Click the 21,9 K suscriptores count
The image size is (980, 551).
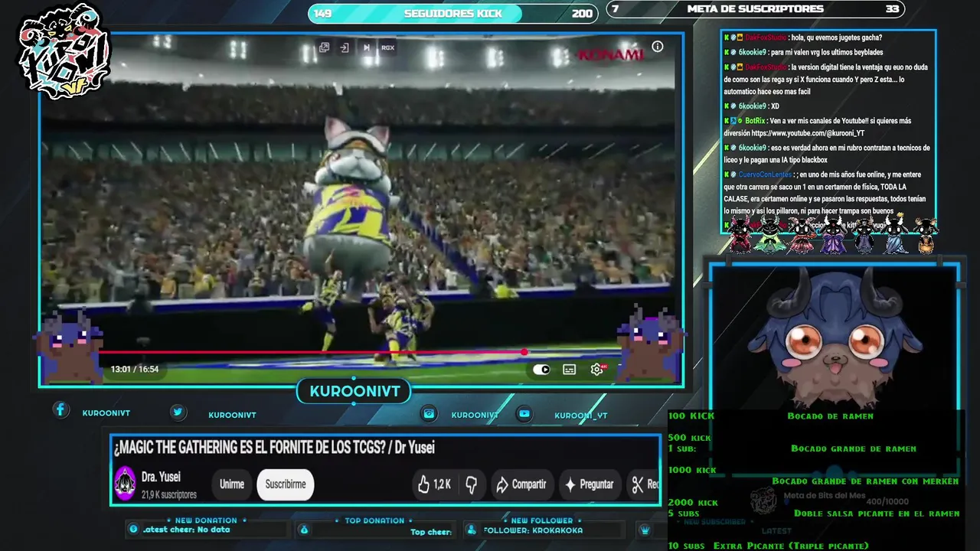169,494
